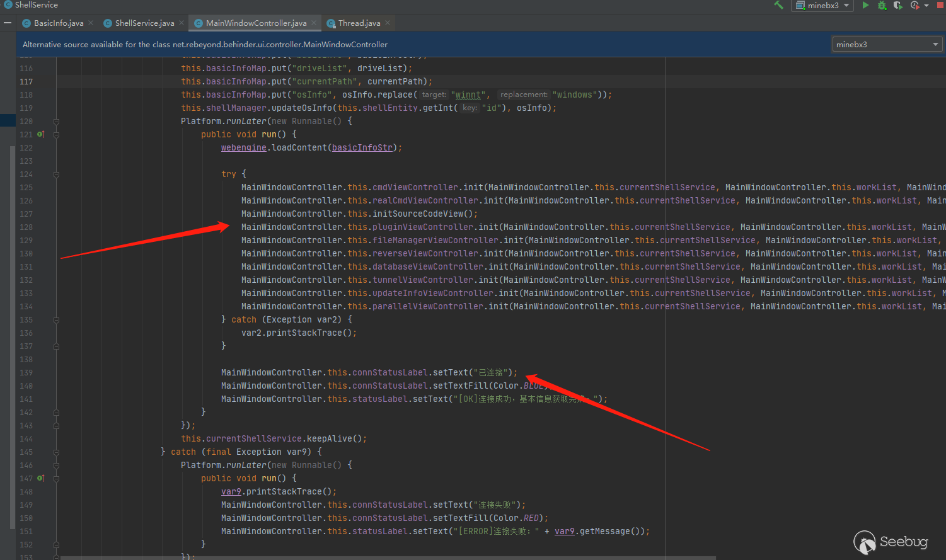946x560 pixels.
Task: Click the override marker on line 147
Action: tap(40, 478)
